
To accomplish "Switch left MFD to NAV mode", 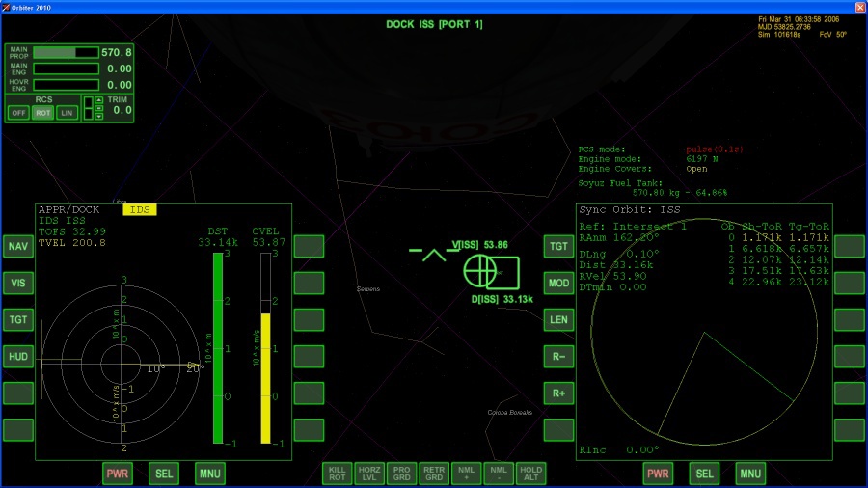I will click(17, 246).
